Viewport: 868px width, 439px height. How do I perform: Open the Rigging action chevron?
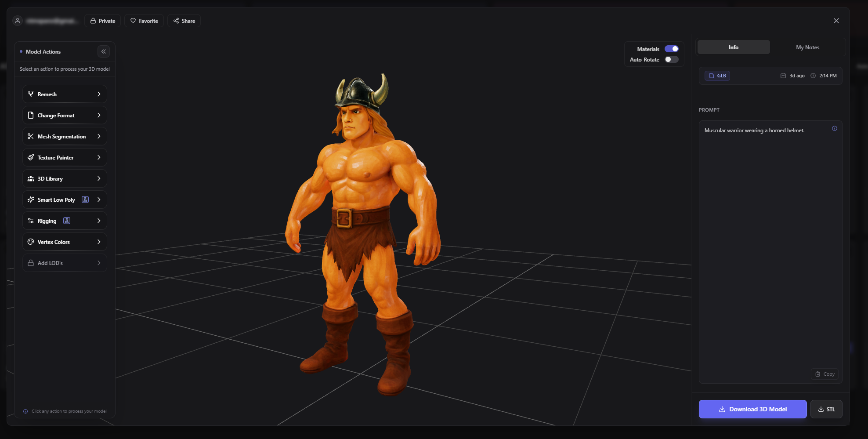98,221
